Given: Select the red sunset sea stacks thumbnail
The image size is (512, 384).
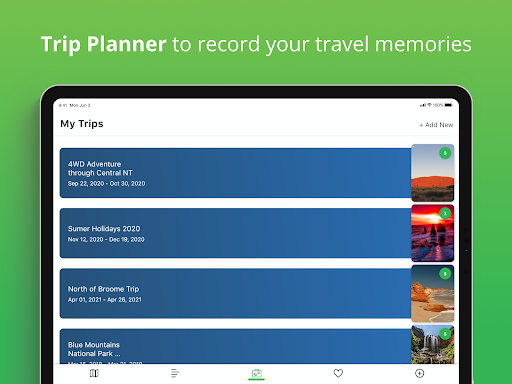Looking at the screenshot, I should pos(433,233).
